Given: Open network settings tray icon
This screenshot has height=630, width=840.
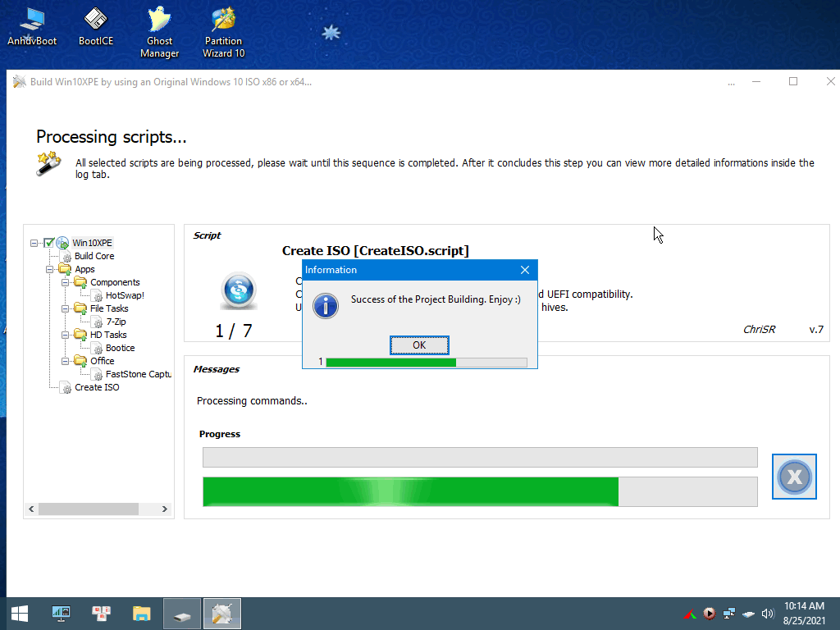Looking at the screenshot, I should pyautogui.click(x=729, y=614).
